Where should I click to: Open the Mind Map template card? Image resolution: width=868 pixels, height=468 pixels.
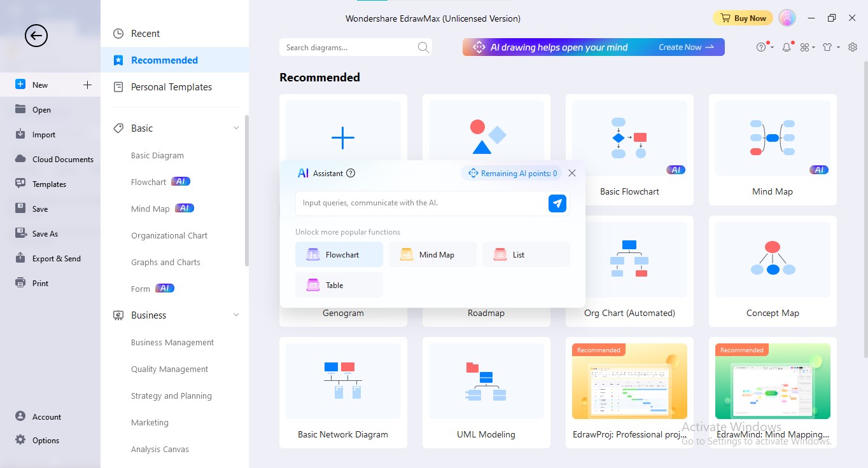773,150
